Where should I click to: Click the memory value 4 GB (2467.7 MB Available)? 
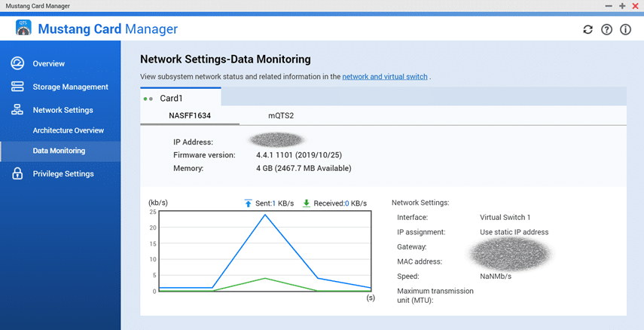(x=304, y=168)
